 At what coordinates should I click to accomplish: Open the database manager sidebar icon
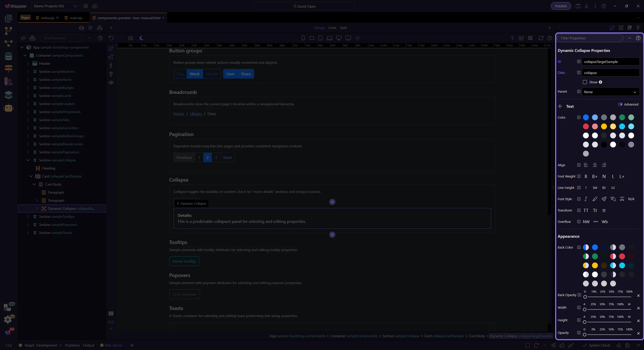click(8, 56)
